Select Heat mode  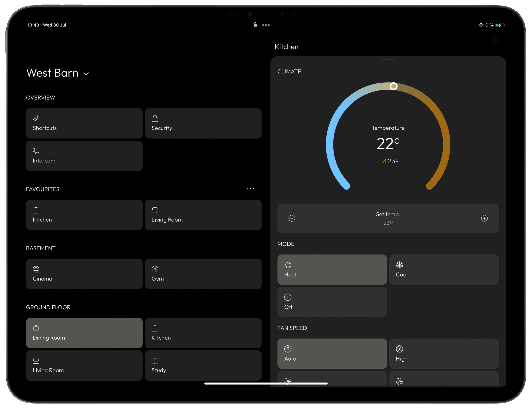point(332,269)
